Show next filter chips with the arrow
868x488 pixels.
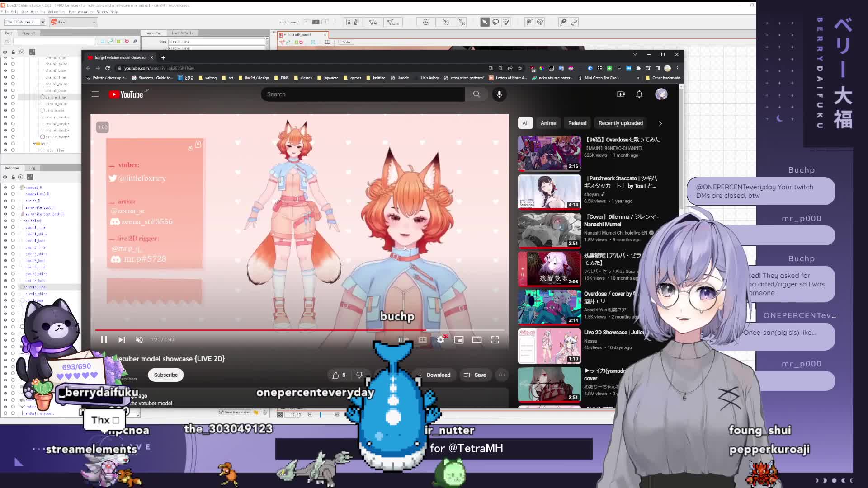660,123
